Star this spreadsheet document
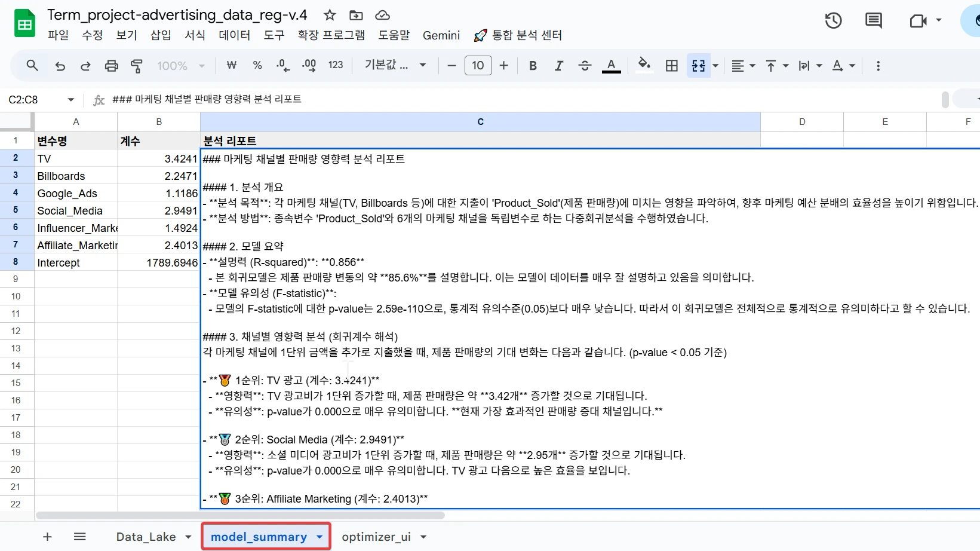Image resolution: width=980 pixels, height=551 pixels. 330,15
